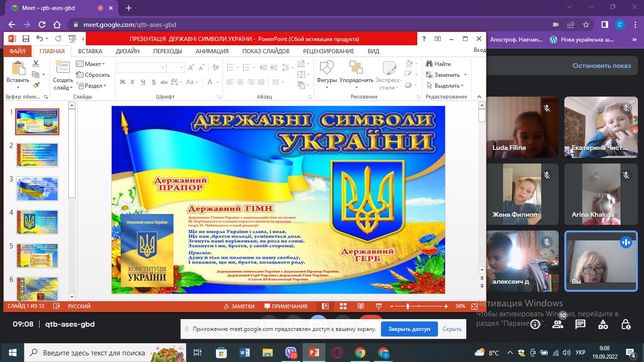Select slide 4 thumbnail
Screen dimensions: 644x362
coord(37,222)
